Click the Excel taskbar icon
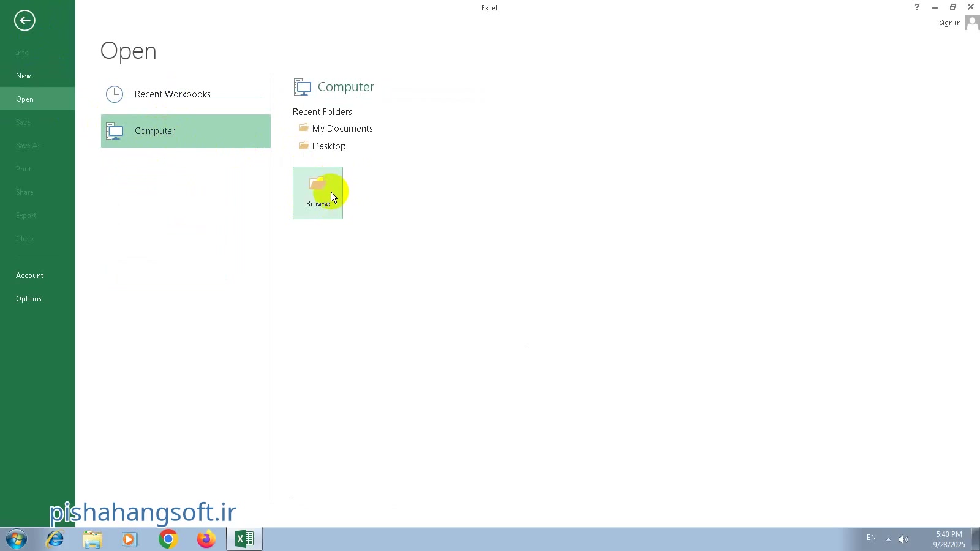Screen dimensions: 980x551 tap(244, 539)
